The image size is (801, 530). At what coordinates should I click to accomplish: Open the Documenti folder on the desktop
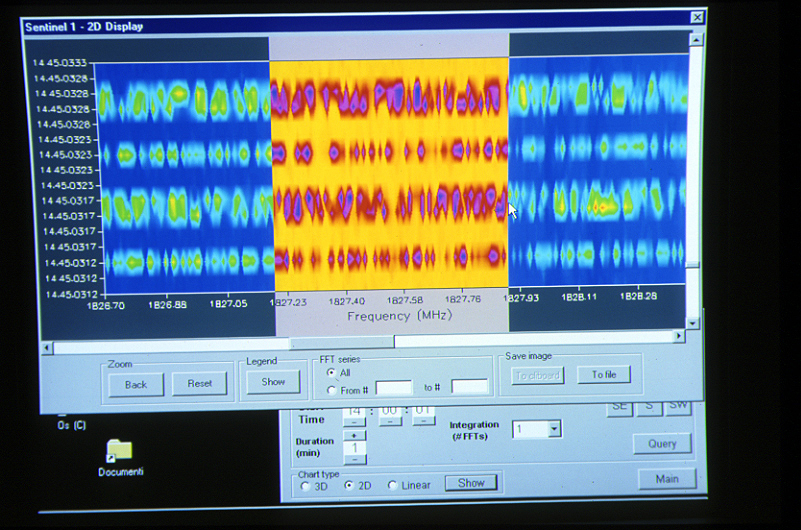point(119,451)
